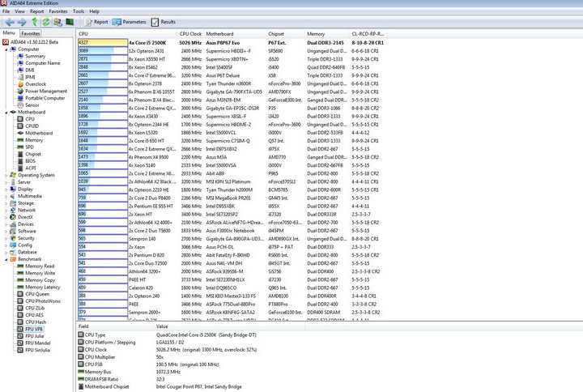The width and height of the screenshot is (583, 392).
Task: Click the Field column header
Action: pyautogui.click(x=115, y=326)
